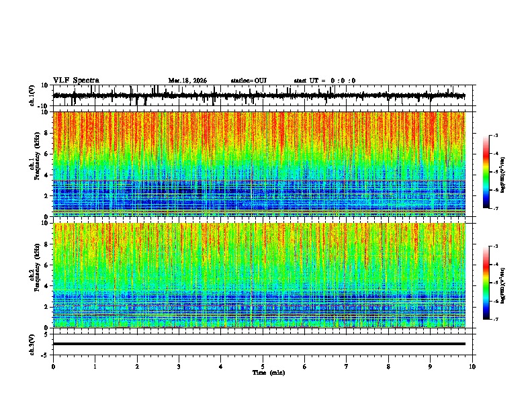532x411 pixels.
Task: Click the date text "Mar.18, 2026"
Action: click(187, 81)
